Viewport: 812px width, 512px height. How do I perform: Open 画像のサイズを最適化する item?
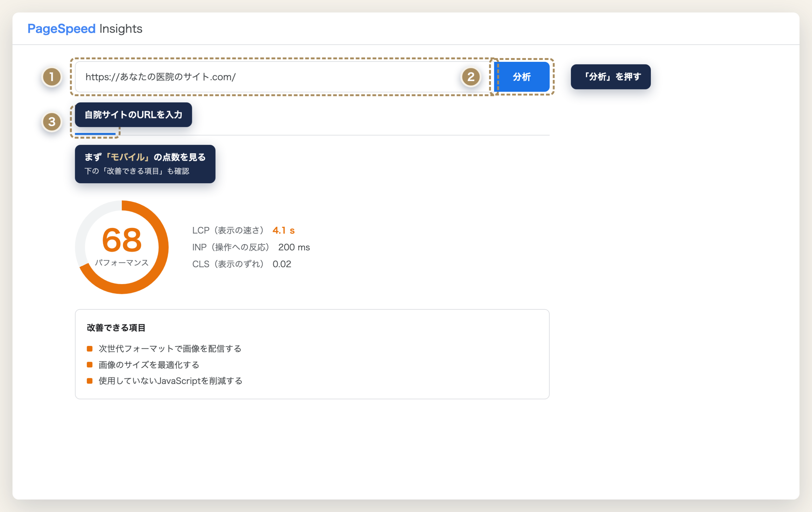(143, 365)
